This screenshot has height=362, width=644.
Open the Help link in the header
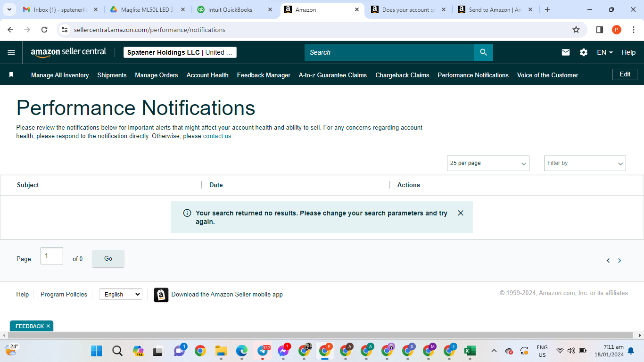point(628,52)
